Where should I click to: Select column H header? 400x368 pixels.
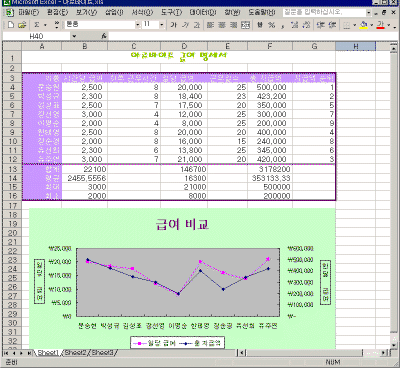pos(355,46)
